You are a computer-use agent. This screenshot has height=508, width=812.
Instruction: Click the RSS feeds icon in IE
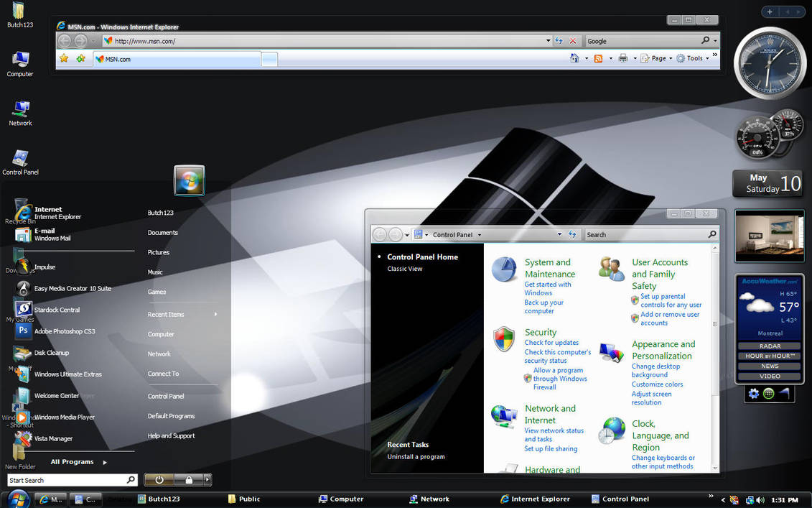coord(598,58)
